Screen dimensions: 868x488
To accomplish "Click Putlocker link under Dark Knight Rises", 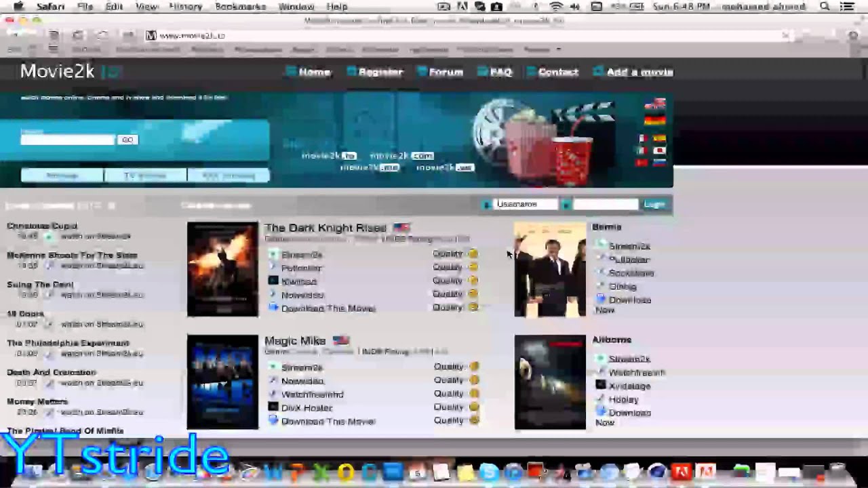I will [x=302, y=268].
